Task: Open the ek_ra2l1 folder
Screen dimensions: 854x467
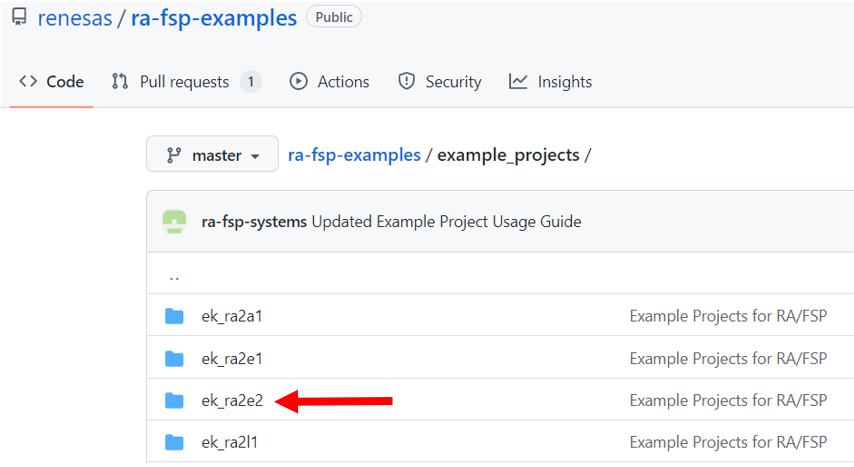Action: (229, 442)
